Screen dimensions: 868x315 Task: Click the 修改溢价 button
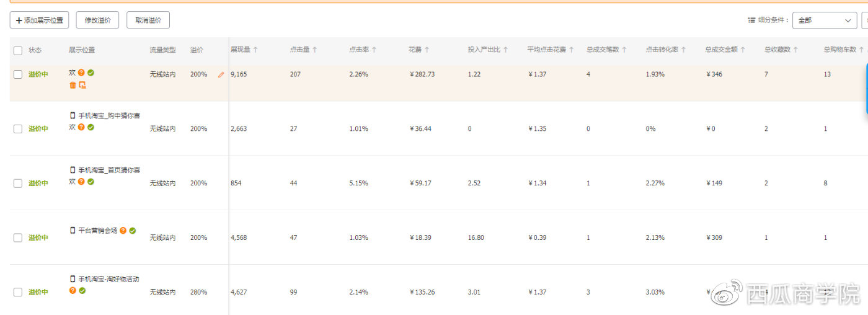click(x=97, y=20)
